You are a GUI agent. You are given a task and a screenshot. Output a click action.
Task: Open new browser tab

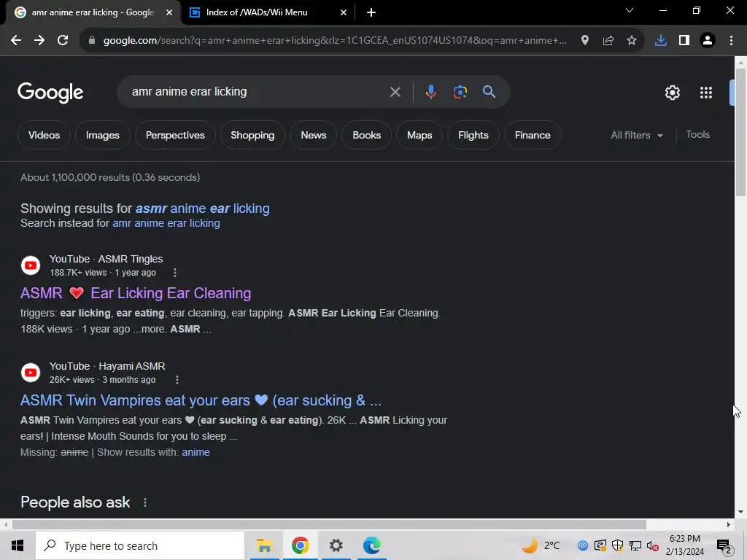tap(371, 12)
